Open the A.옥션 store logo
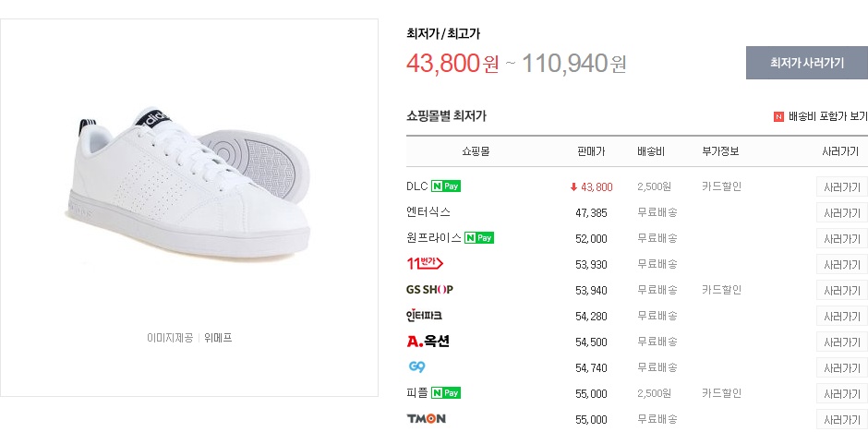 pos(428,342)
